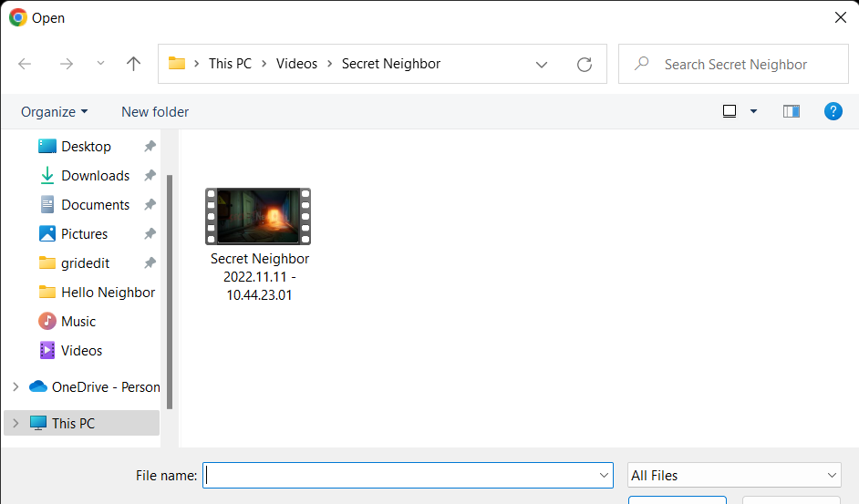Expand the This PC tree node
The image size is (859, 504).
point(16,423)
